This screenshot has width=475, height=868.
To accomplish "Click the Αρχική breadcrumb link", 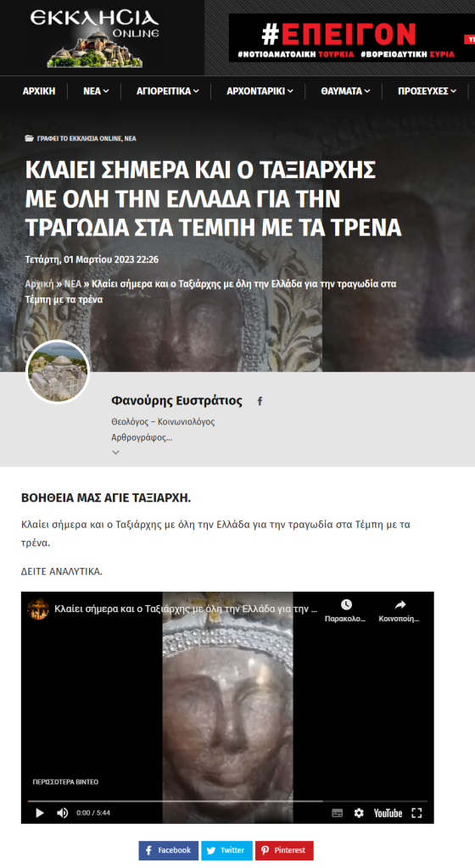I will 39,284.
